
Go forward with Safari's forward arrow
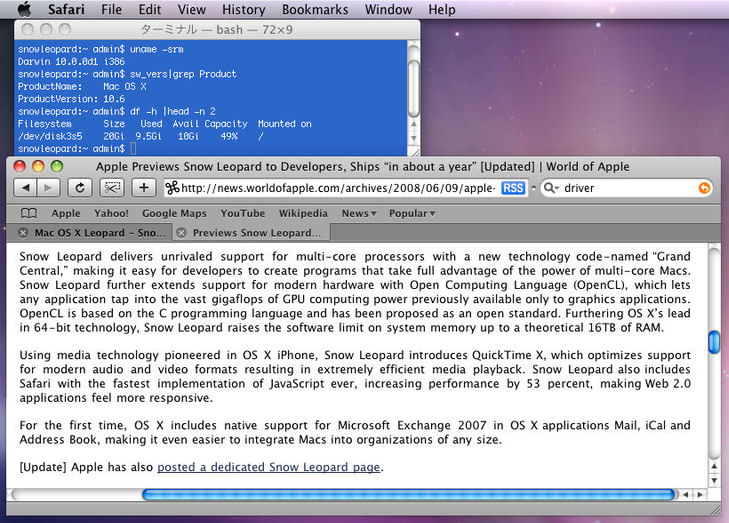tap(48, 187)
